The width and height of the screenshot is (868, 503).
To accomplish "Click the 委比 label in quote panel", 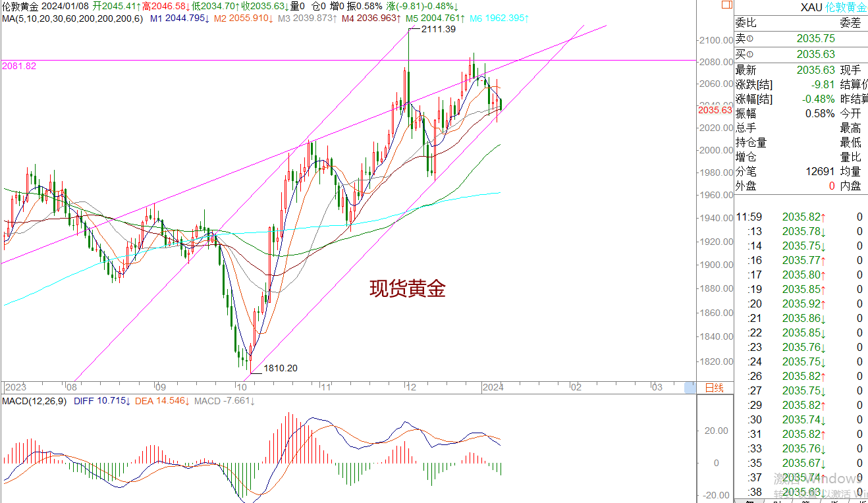I will 746,23.
